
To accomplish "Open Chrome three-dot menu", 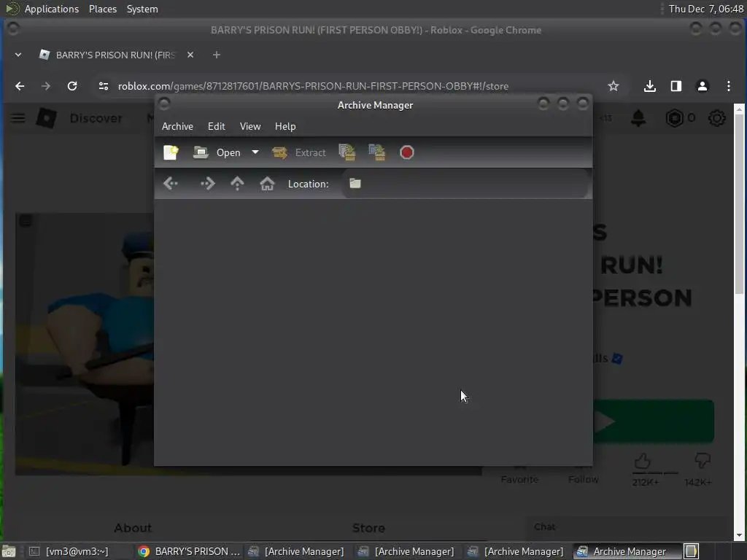I will [728, 86].
